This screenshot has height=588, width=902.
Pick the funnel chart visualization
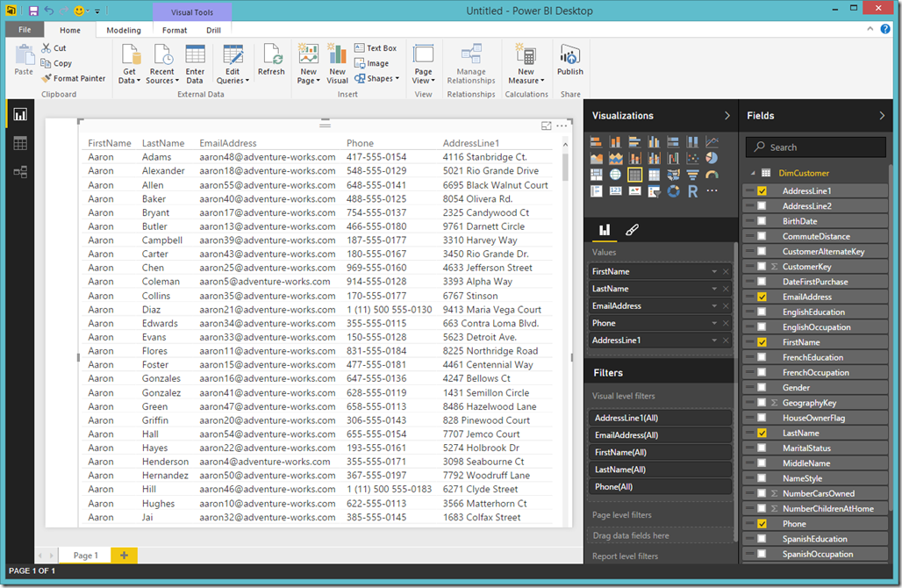[692, 175]
